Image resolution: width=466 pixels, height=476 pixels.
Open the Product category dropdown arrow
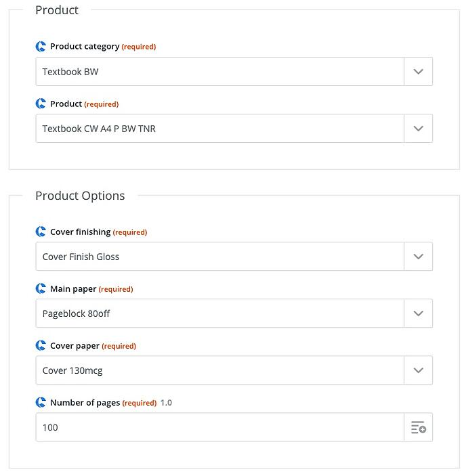419,72
